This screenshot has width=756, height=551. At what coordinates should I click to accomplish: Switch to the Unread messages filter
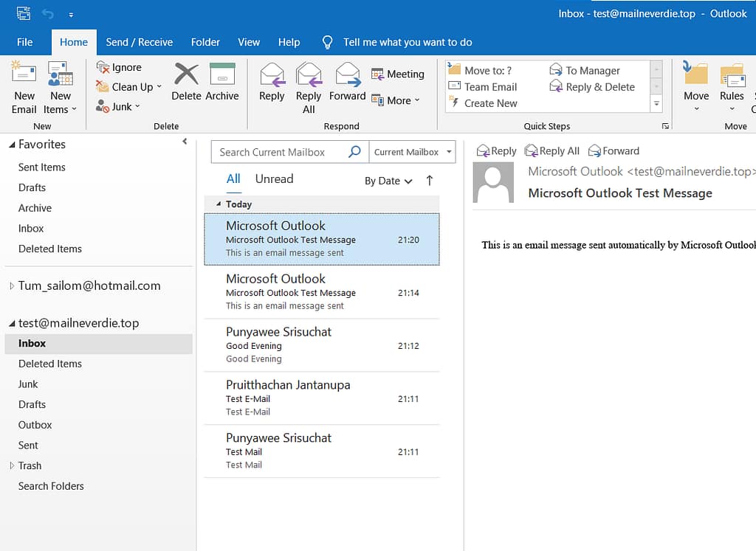click(x=274, y=179)
